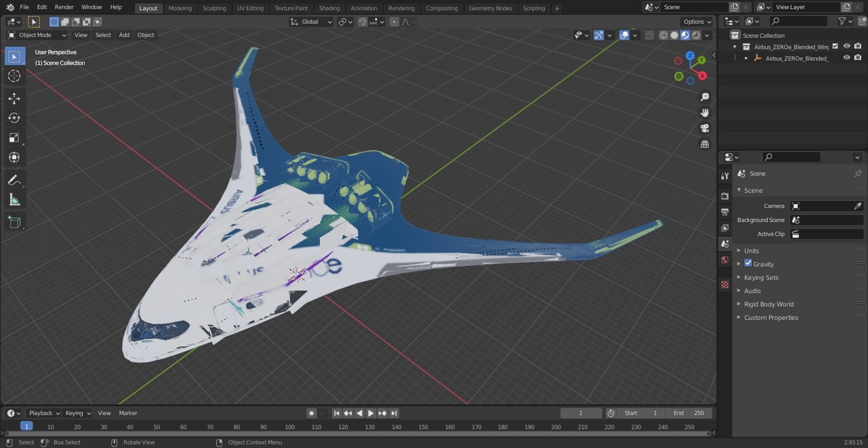Screen dimensions: 868x448
Task: Toggle viewport gizmos display
Action: [599, 35]
